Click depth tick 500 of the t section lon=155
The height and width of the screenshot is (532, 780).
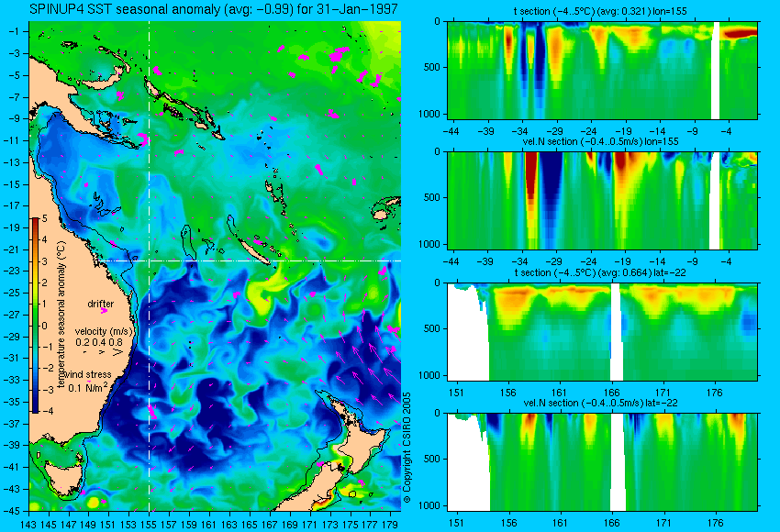[x=432, y=67]
